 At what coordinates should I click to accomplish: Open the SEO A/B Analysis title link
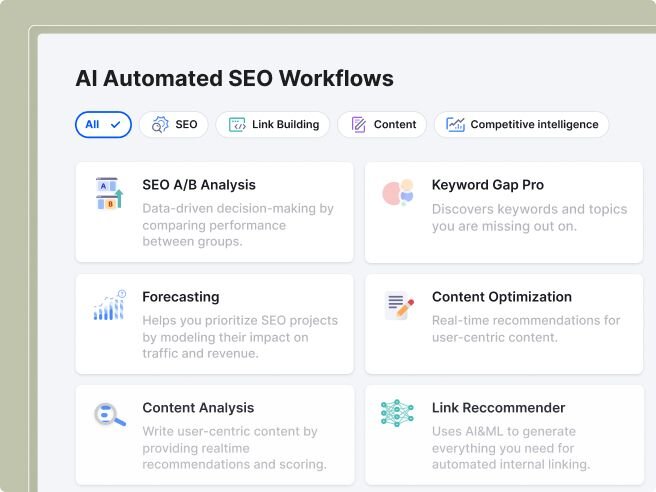coord(199,185)
